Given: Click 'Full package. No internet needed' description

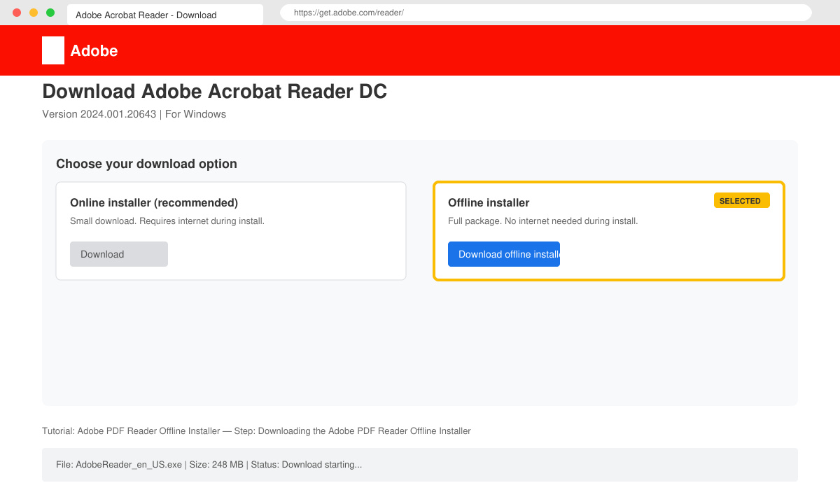Looking at the screenshot, I should pos(542,221).
